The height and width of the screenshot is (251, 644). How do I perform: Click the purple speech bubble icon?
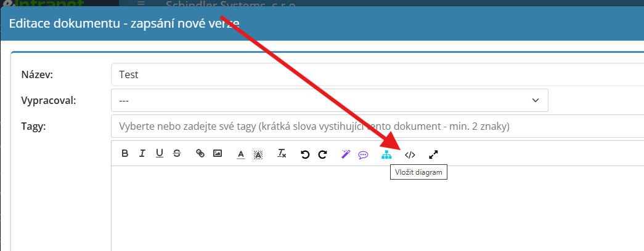click(363, 154)
